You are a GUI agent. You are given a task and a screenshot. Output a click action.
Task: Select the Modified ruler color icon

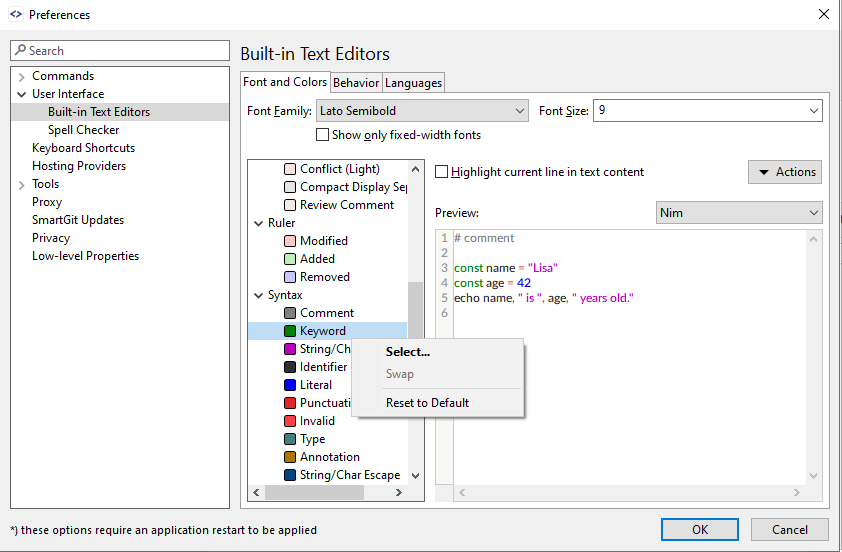(x=290, y=241)
